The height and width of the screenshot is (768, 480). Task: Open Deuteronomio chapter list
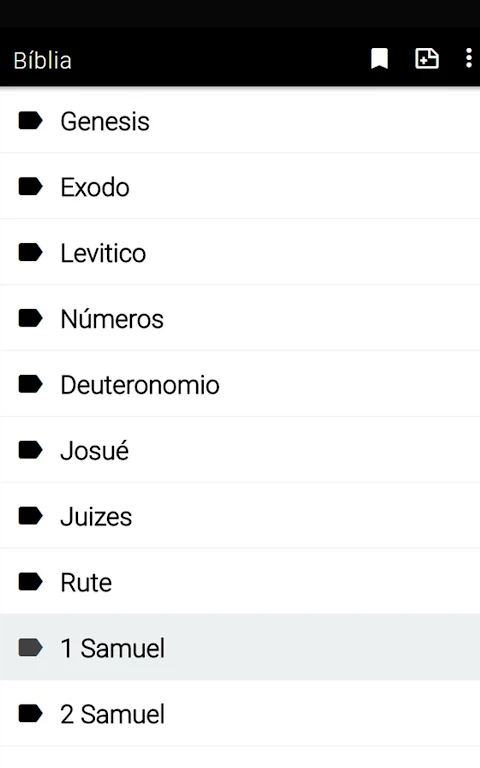click(240, 384)
